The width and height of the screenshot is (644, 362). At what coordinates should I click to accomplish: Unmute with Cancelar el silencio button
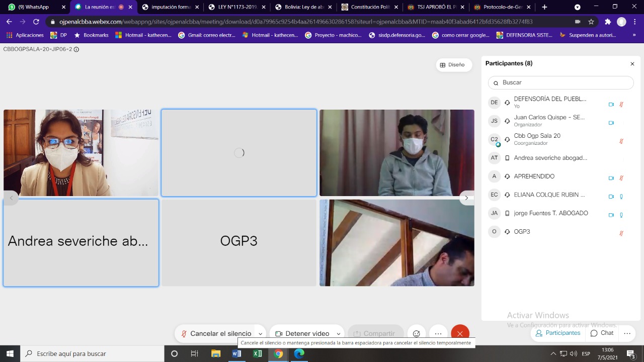pos(216,333)
